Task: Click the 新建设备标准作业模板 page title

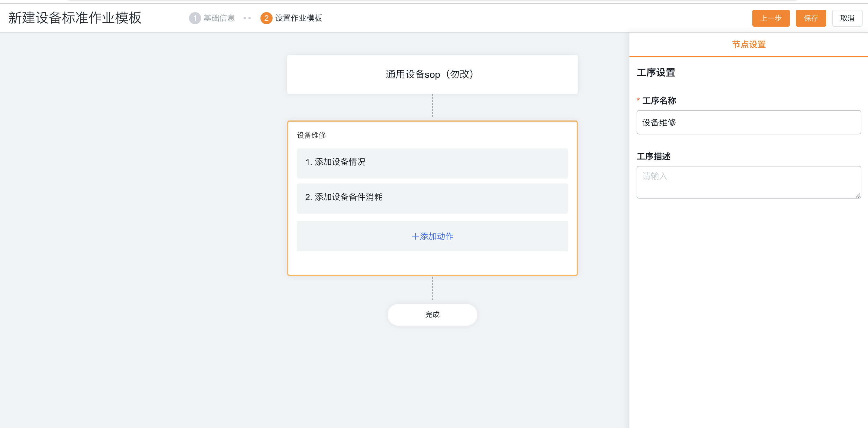Action: coord(75,18)
